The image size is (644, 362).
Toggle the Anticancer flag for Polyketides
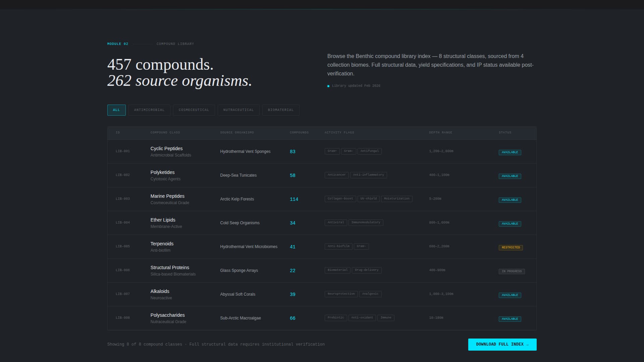(336, 175)
